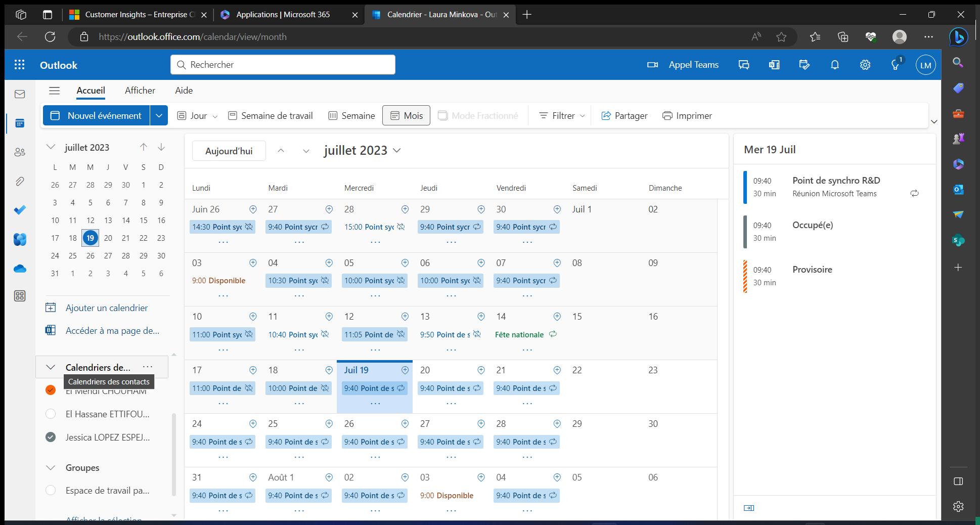
Task: Click the Rechercher search box
Action: pos(283,65)
